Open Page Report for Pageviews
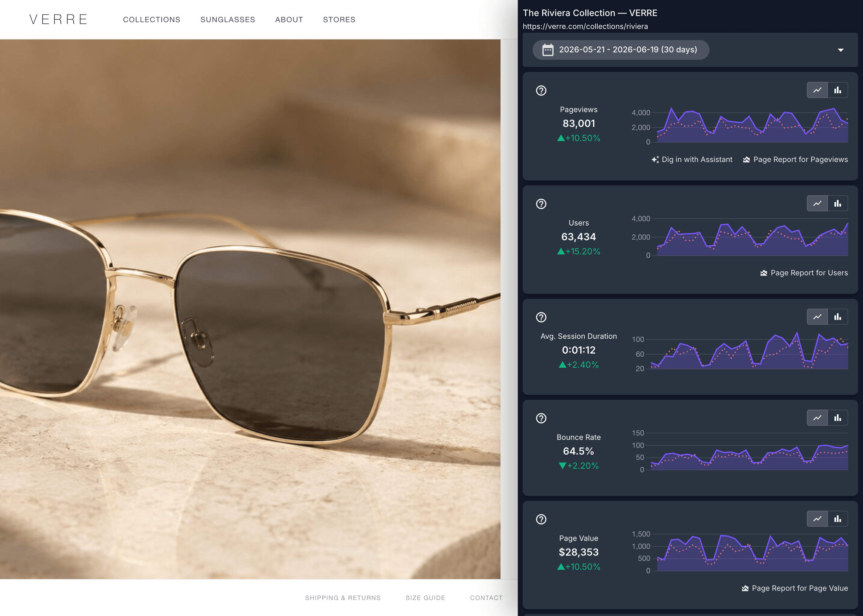Viewport: 863px width, 616px height. point(795,160)
